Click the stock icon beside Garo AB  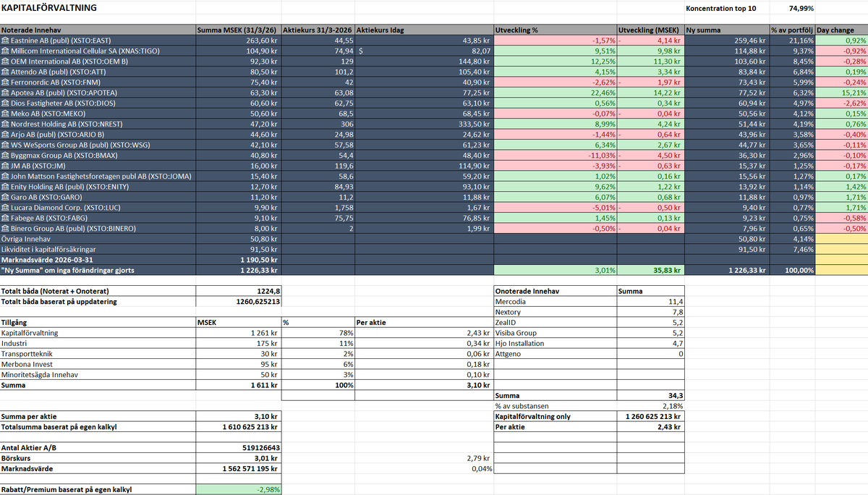[5, 197]
